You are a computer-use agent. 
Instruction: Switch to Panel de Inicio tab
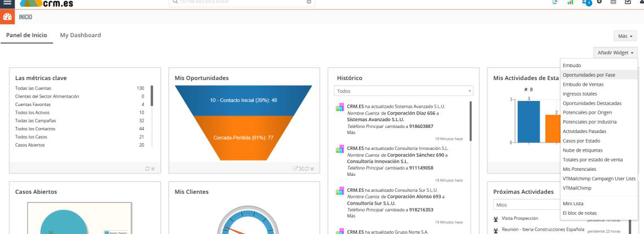27,36
